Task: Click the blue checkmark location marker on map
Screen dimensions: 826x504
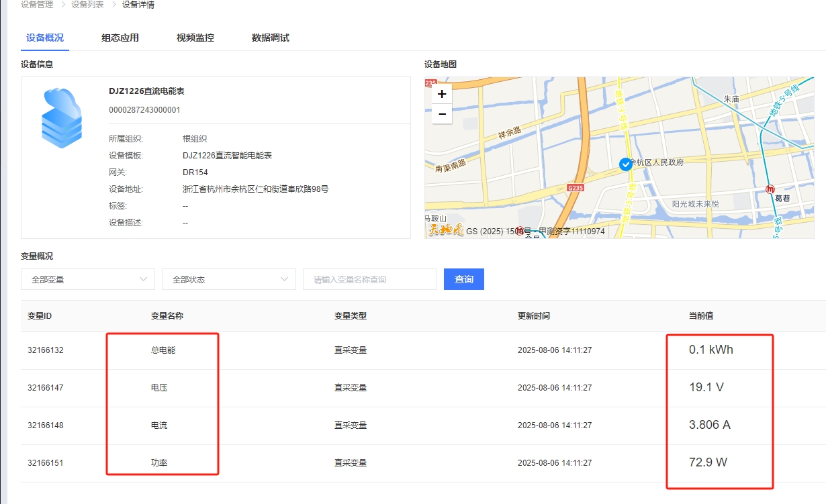Action: click(x=625, y=164)
